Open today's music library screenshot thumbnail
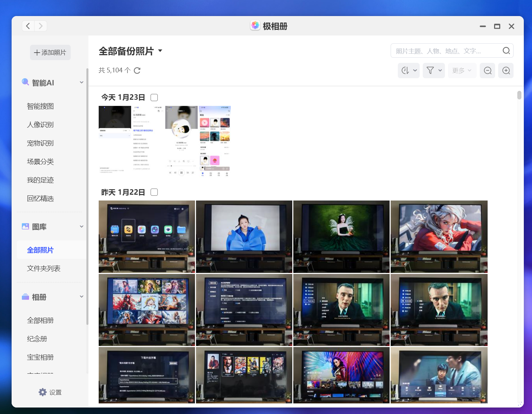532x414 pixels. coord(215,141)
